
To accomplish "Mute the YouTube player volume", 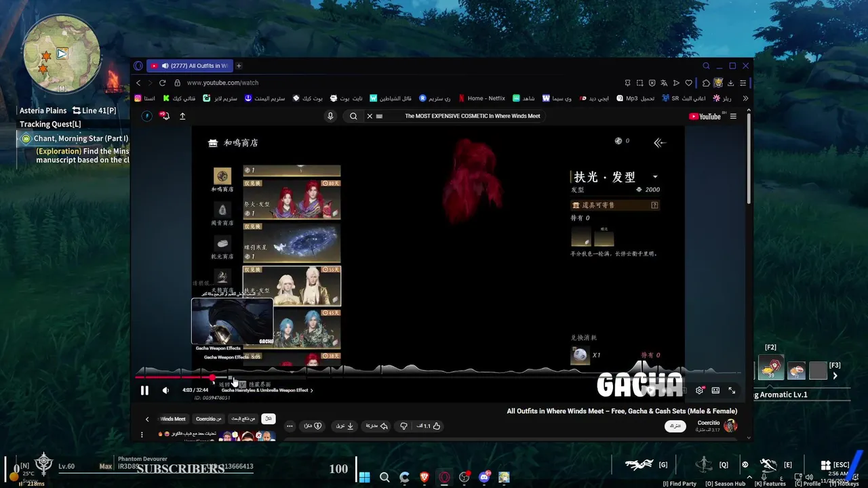I will [165, 390].
